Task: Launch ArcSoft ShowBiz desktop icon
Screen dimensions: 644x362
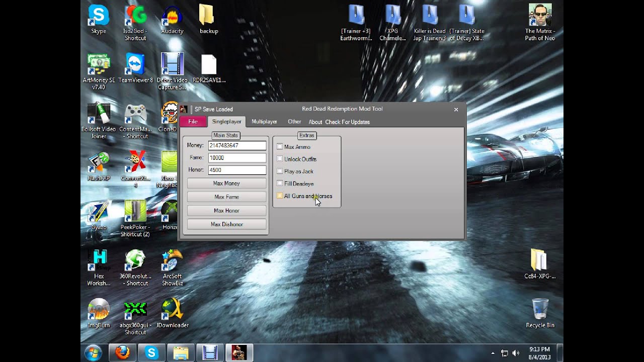Action: tap(172, 268)
